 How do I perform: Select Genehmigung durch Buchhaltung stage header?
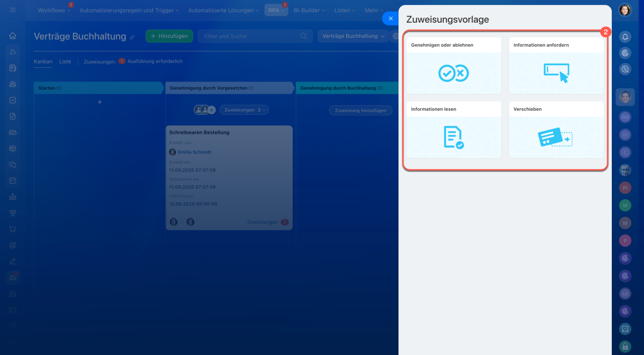347,88
